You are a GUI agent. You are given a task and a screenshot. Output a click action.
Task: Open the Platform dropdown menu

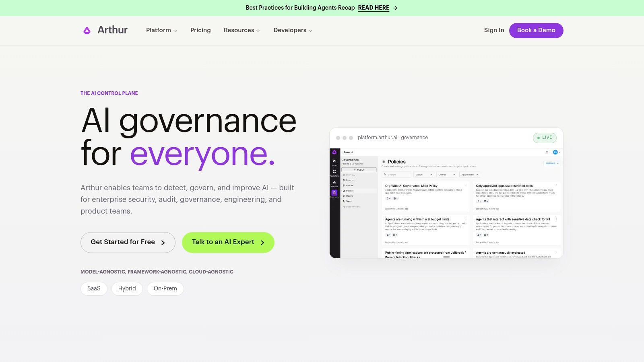tap(161, 30)
